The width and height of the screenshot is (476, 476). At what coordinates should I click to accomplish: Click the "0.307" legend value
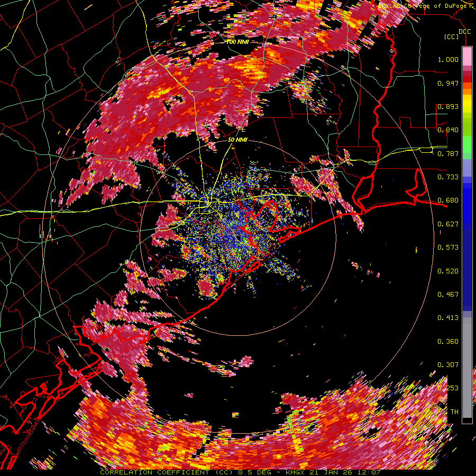tap(448, 365)
